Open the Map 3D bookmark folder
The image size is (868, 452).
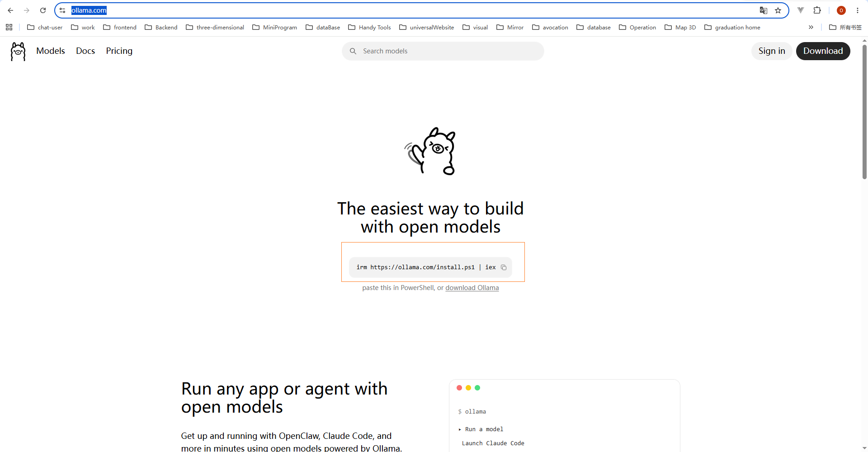(680, 27)
